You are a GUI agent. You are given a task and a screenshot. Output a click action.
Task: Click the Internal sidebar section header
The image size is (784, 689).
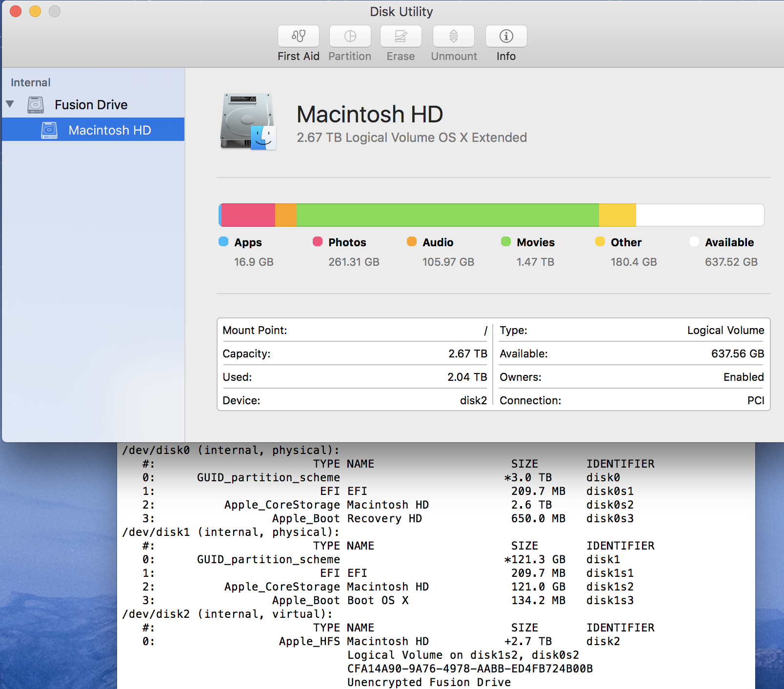click(x=31, y=82)
